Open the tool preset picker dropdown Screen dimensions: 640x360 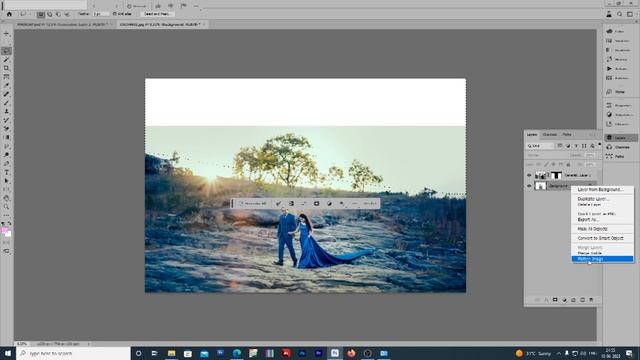point(25,14)
